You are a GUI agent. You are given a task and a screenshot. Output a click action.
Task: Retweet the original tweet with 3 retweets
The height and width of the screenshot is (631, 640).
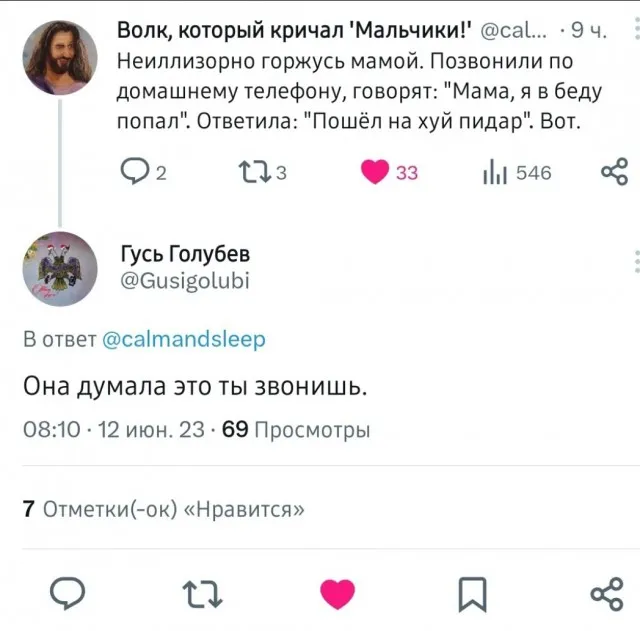pyautogui.click(x=252, y=172)
